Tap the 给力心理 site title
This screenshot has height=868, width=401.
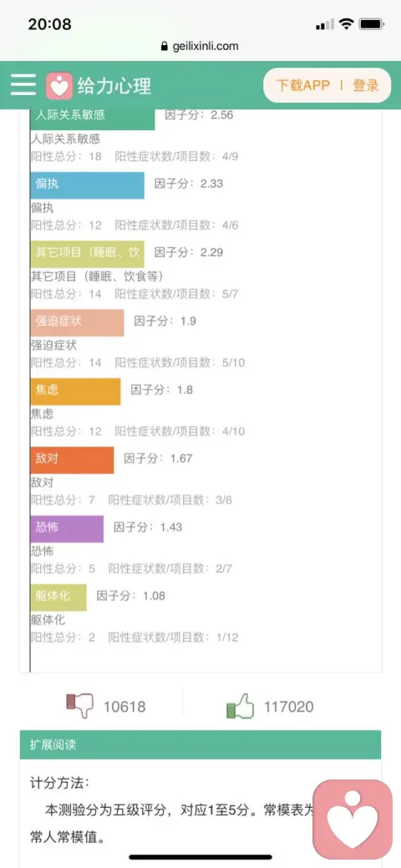[114, 86]
